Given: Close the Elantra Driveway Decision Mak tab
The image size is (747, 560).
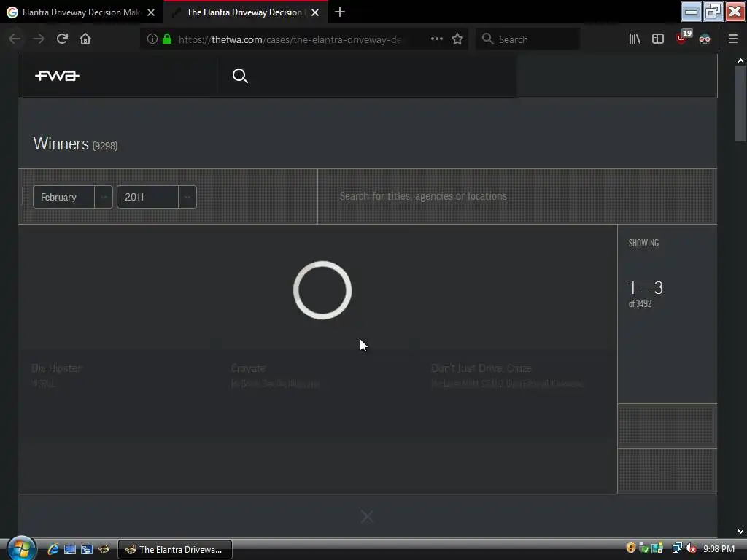Looking at the screenshot, I should pyautogui.click(x=151, y=12).
